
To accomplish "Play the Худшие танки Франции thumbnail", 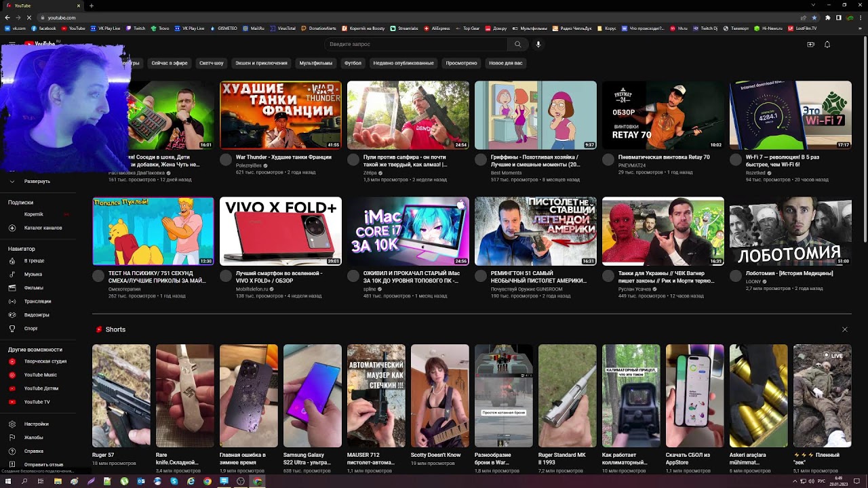I will point(281,115).
